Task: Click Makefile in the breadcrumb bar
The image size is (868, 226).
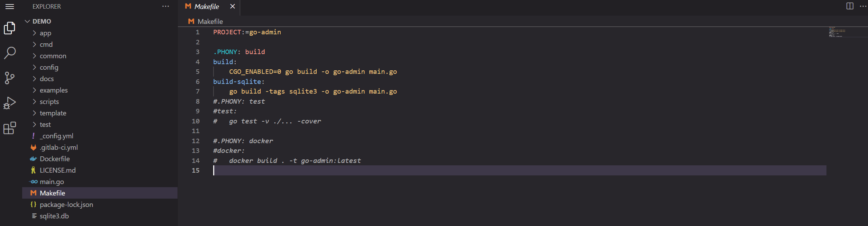Action: (x=210, y=21)
